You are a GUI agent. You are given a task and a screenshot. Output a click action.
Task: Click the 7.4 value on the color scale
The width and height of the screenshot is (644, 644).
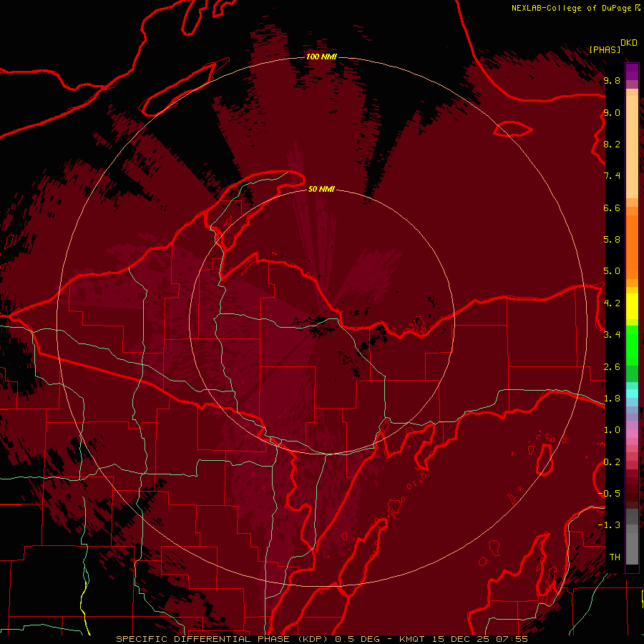click(612, 176)
